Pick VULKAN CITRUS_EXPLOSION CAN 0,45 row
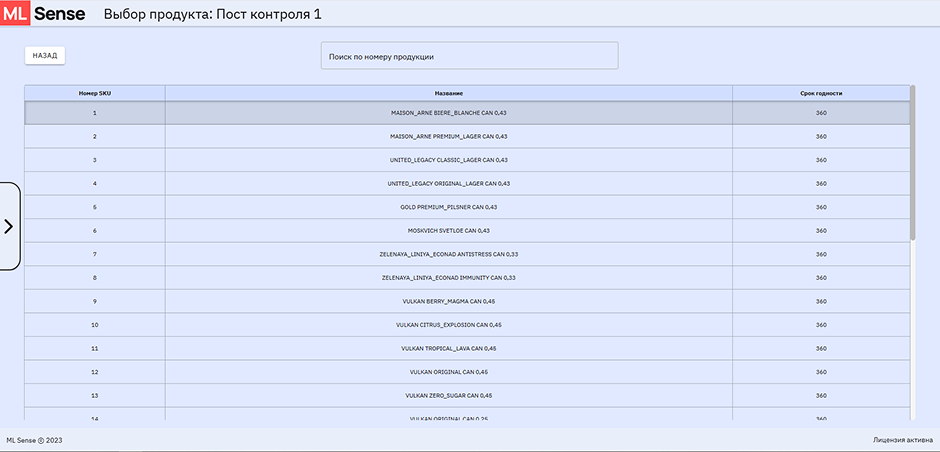This screenshot has width=940, height=452. pyautogui.click(x=448, y=325)
